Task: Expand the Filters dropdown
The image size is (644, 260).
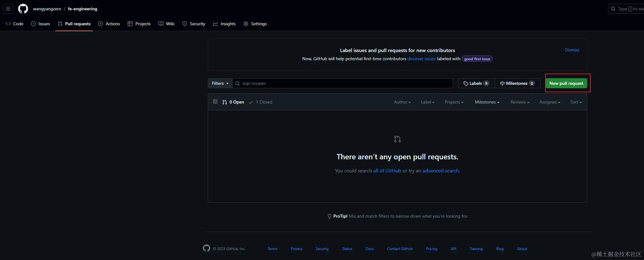Action: tap(220, 83)
